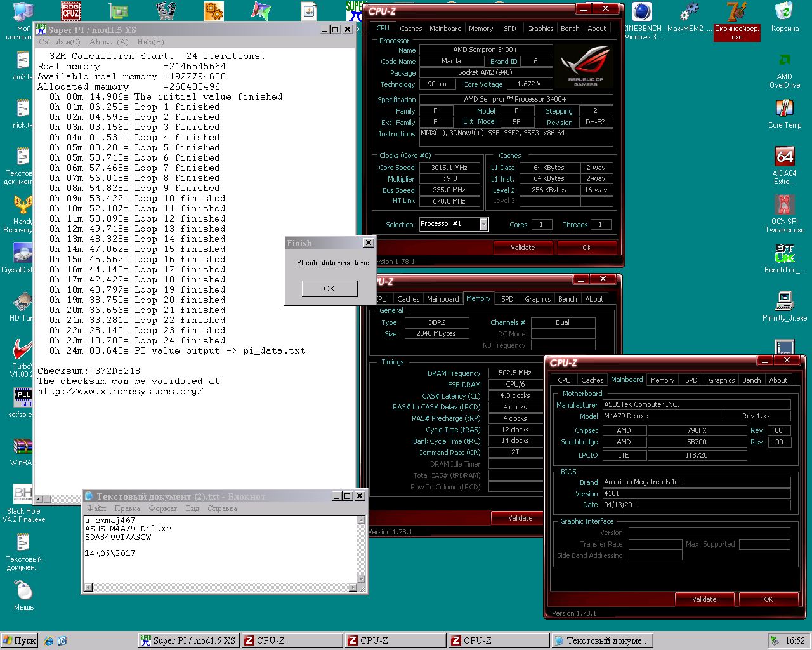Close the Finish dialog with X
This screenshot has width=812, height=650.
(369, 242)
